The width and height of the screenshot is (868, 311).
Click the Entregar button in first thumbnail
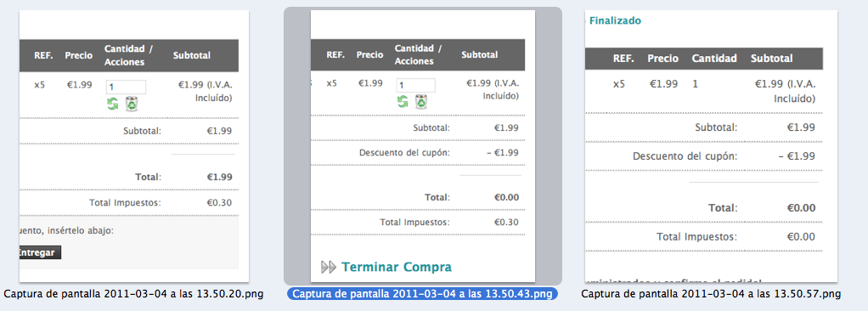(x=40, y=253)
